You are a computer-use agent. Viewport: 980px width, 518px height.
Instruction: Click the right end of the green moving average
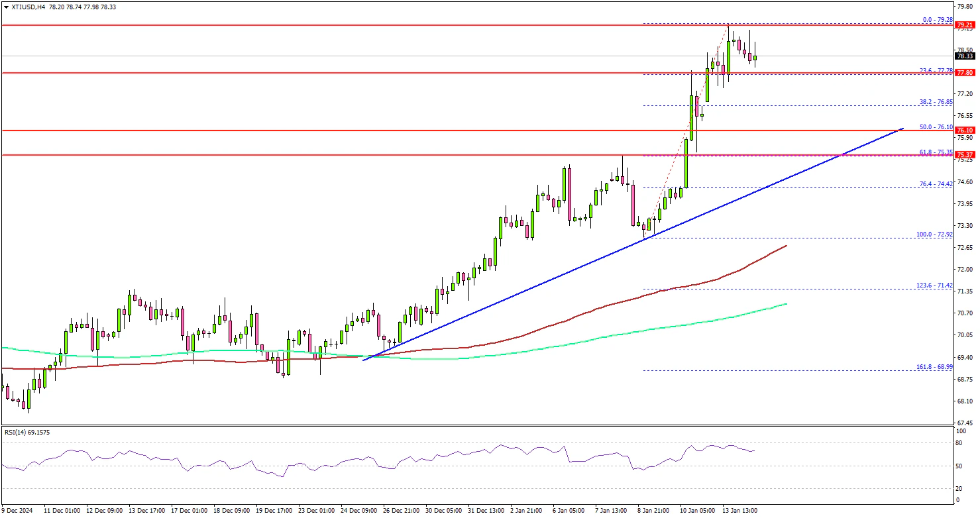pos(786,304)
